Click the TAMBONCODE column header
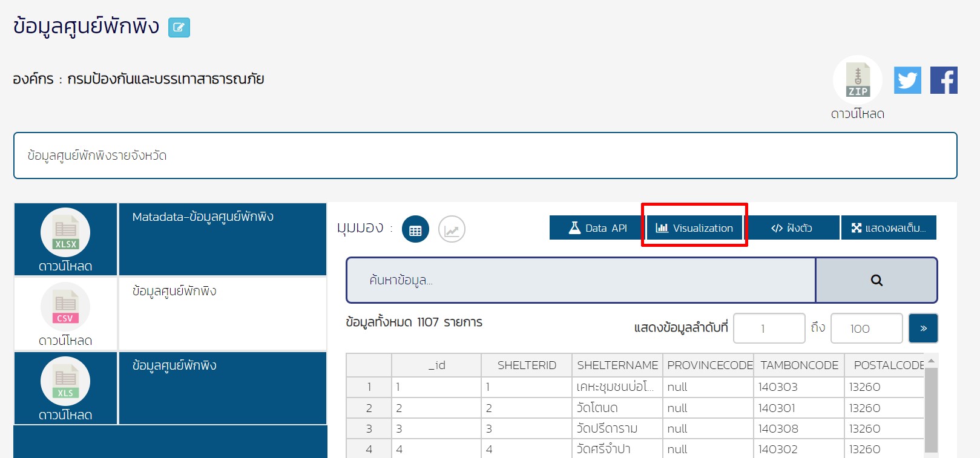980x458 pixels. 799,365
